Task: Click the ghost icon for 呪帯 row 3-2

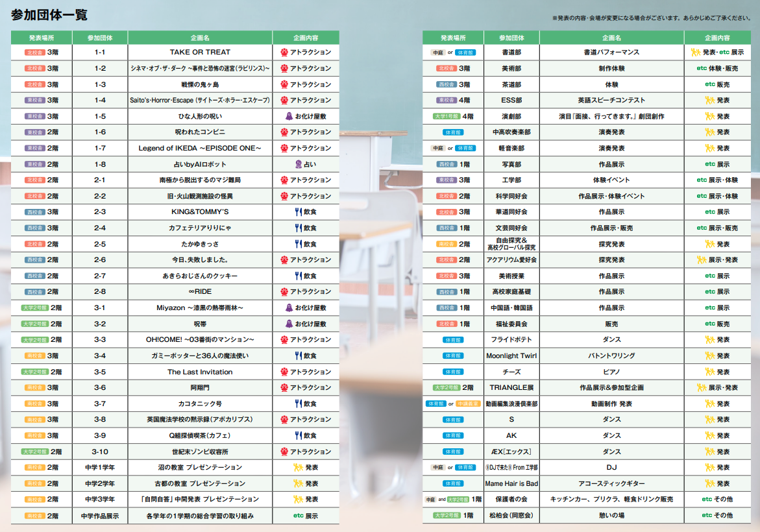Action: click(x=289, y=324)
